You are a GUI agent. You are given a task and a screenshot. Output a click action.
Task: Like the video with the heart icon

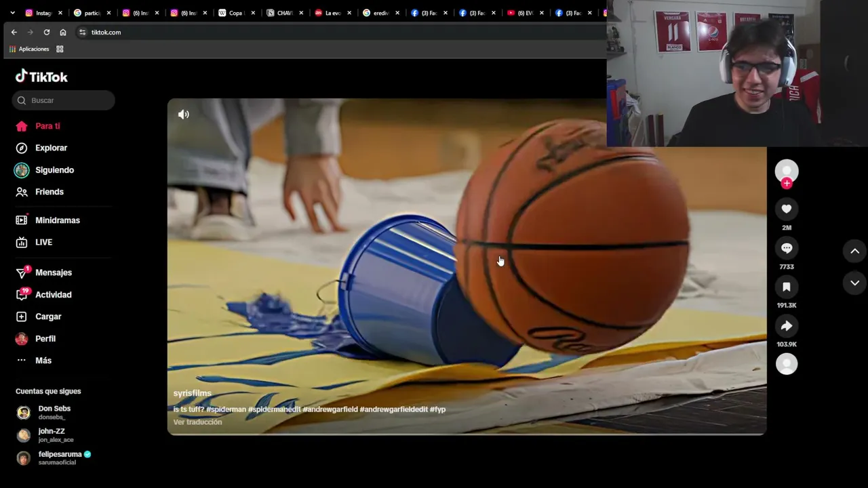coord(787,209)
